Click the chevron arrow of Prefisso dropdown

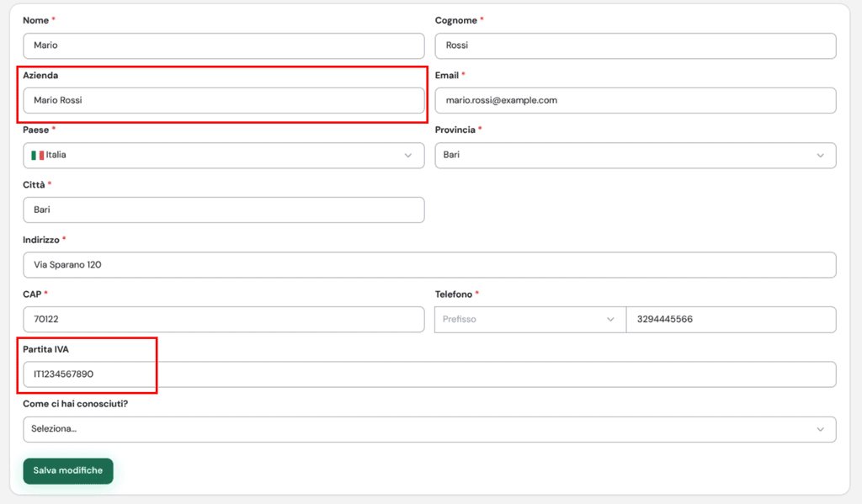click(x=610, y=320)
